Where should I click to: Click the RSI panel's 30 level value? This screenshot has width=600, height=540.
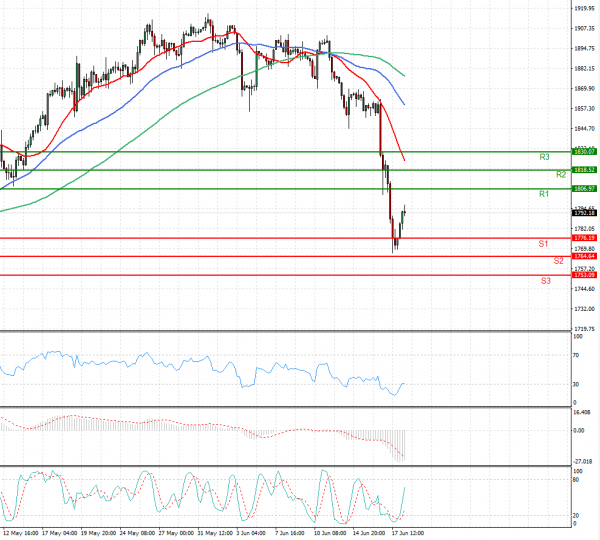576,384
